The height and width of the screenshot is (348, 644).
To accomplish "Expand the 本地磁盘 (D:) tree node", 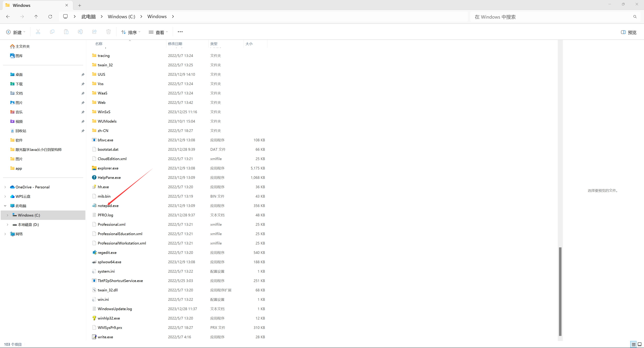I will click(x=8, y=224).
